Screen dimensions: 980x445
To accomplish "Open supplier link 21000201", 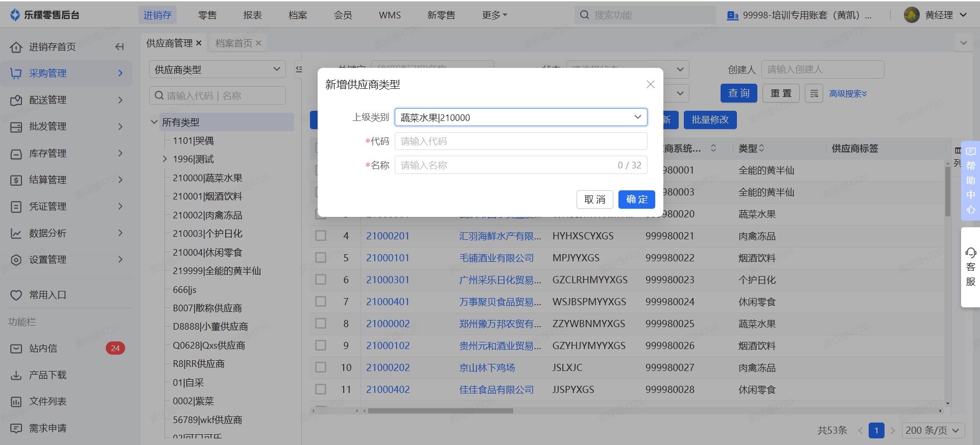I will coord(388,236).
